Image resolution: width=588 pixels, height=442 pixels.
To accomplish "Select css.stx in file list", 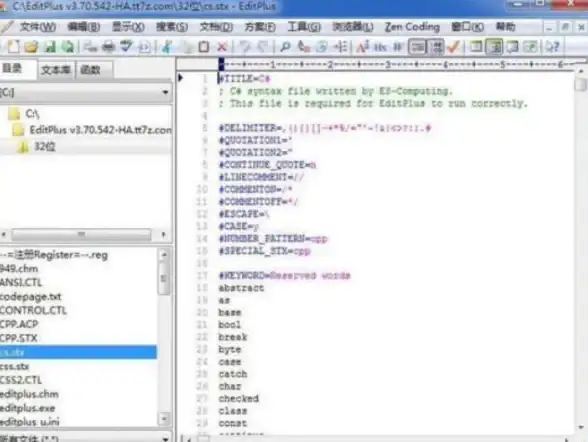I will tap(15, 366).
